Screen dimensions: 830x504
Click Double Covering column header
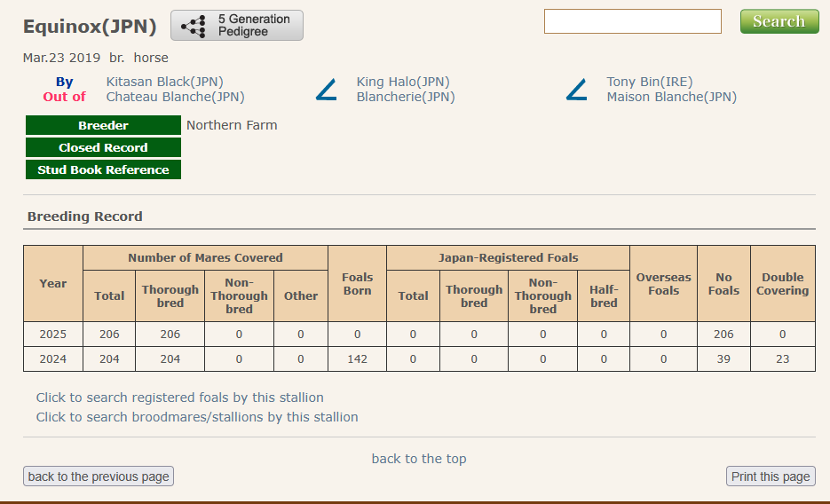coord(782,283)
